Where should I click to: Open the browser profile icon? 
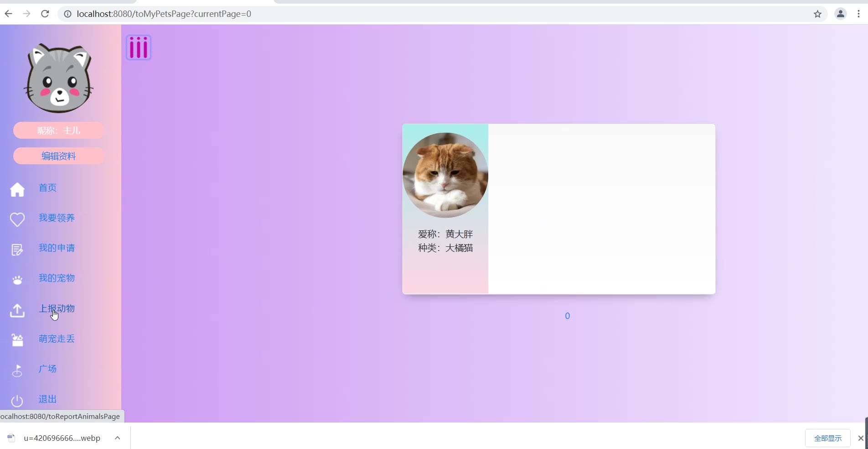[x=840, y=14]
